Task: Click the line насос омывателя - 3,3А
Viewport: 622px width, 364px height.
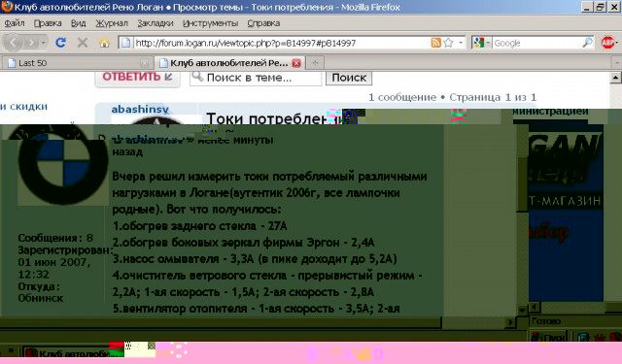Action: tap(255, 259)
